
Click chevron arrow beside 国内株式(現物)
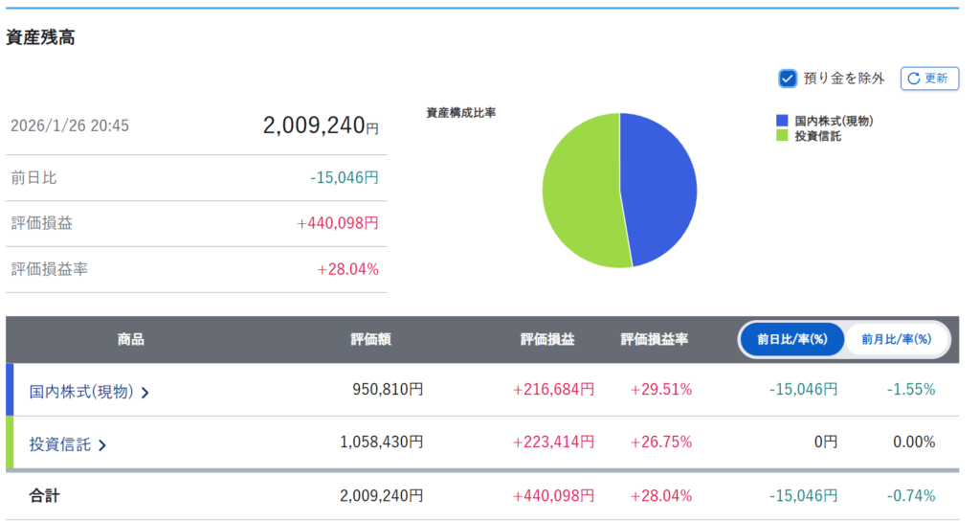(x=145, y=392)
